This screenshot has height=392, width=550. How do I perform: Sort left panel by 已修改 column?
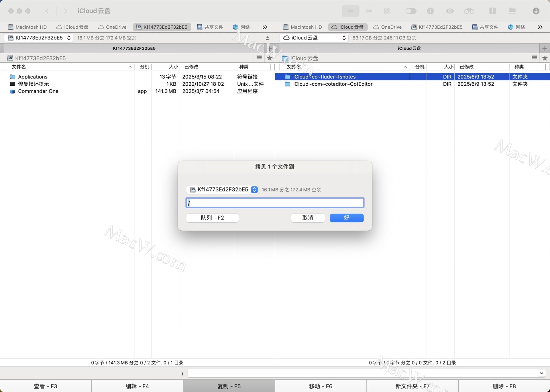point(207,67)
